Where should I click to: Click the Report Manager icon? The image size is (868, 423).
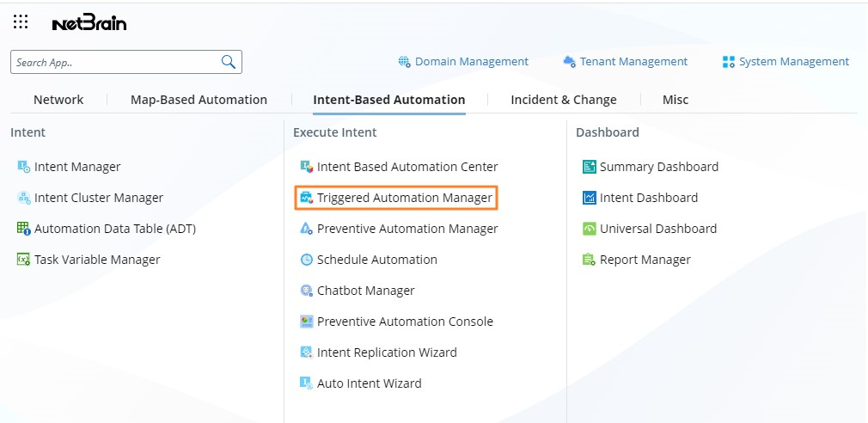[x=590, y=260]
